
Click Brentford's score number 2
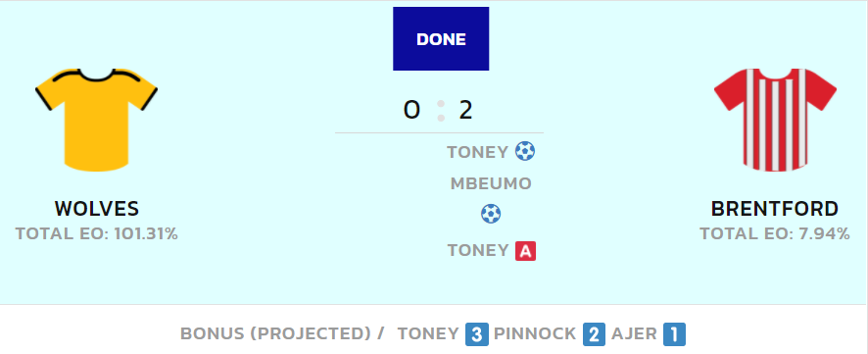tap(465, 110)
